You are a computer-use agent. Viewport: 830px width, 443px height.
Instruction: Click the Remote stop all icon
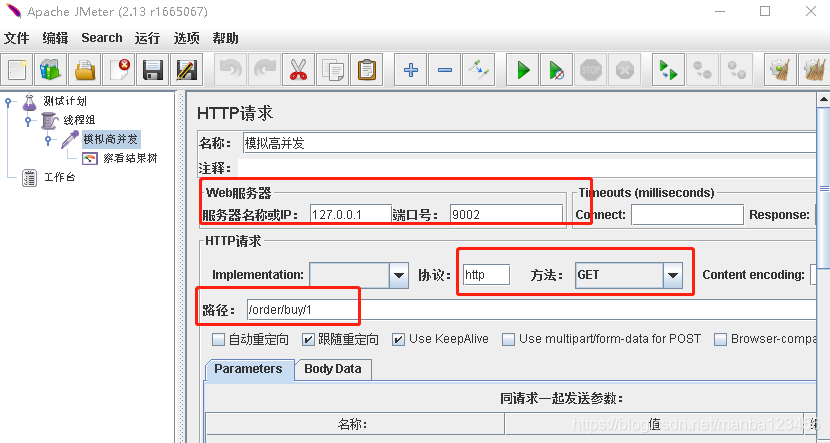(x=703, y=70)
